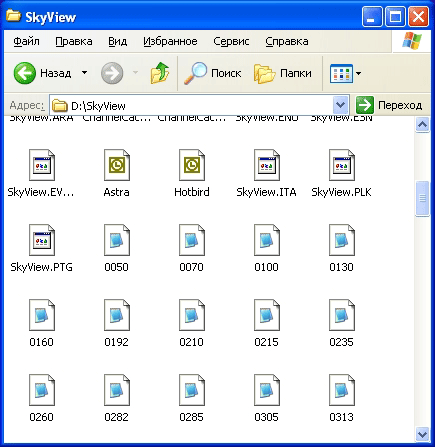Open the Вид menu

pos(118,41)
